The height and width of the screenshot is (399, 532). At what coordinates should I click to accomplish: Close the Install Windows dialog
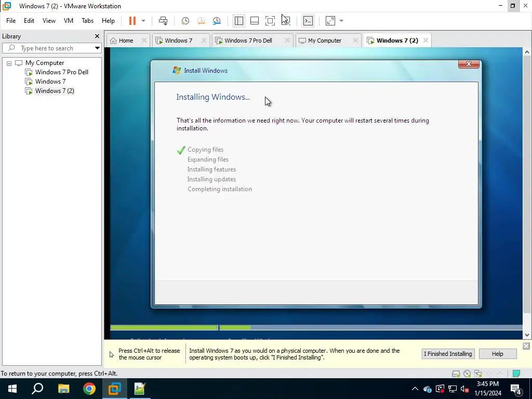click(x=469, y=64)
